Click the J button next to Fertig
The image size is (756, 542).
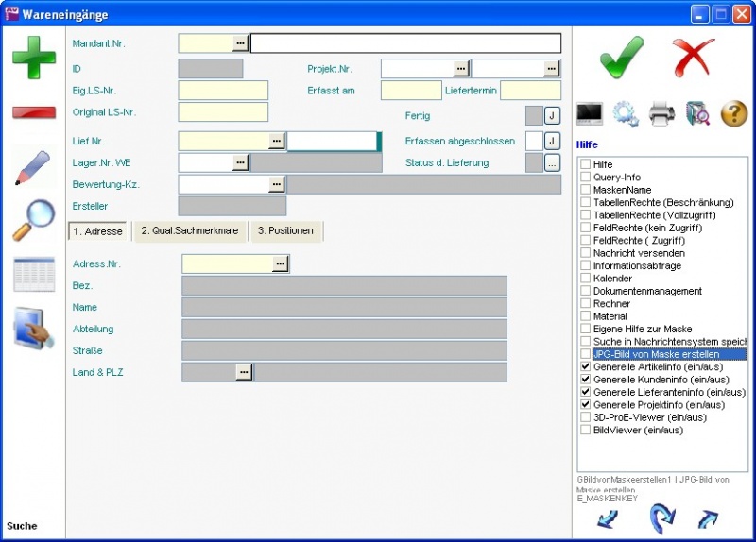click(x=553, y=115)
